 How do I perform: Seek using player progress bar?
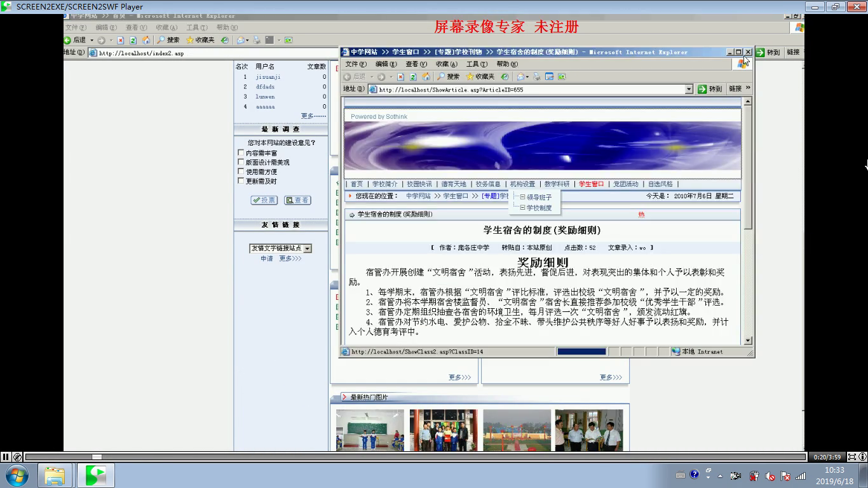coord(415,456)
